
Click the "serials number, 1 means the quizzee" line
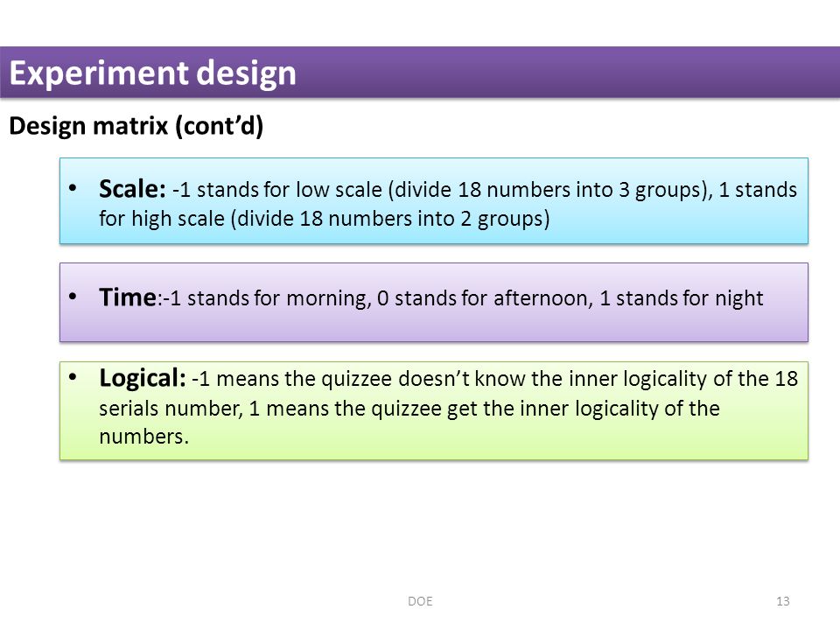[x=409, y=409]
